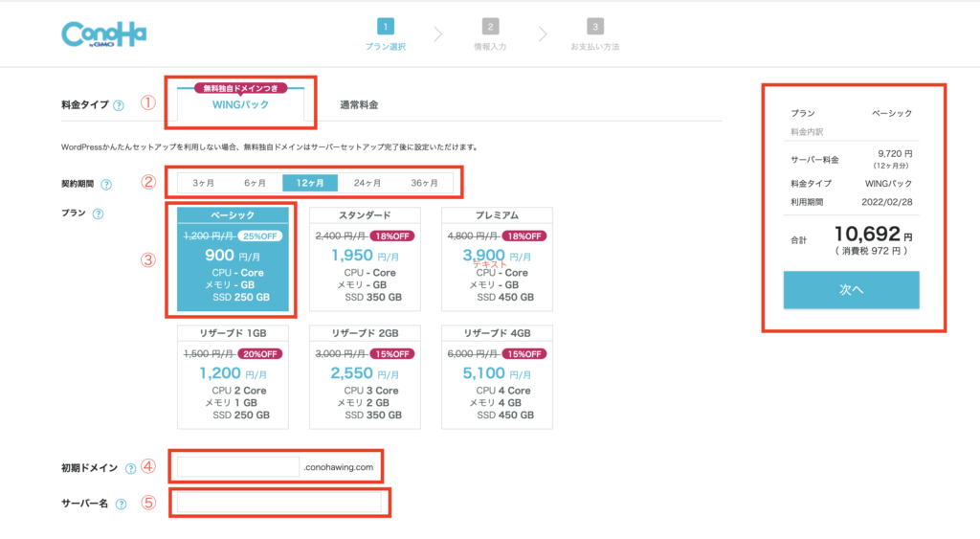Click step 2 情報入力 indicator

click(x=491, y=34)
